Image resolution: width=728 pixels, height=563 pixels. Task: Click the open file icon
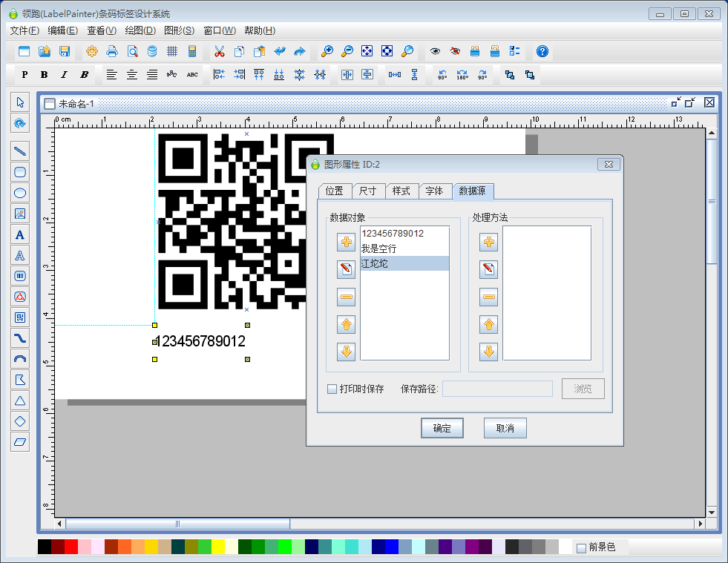pyautogui.click(x=45, y=51)
